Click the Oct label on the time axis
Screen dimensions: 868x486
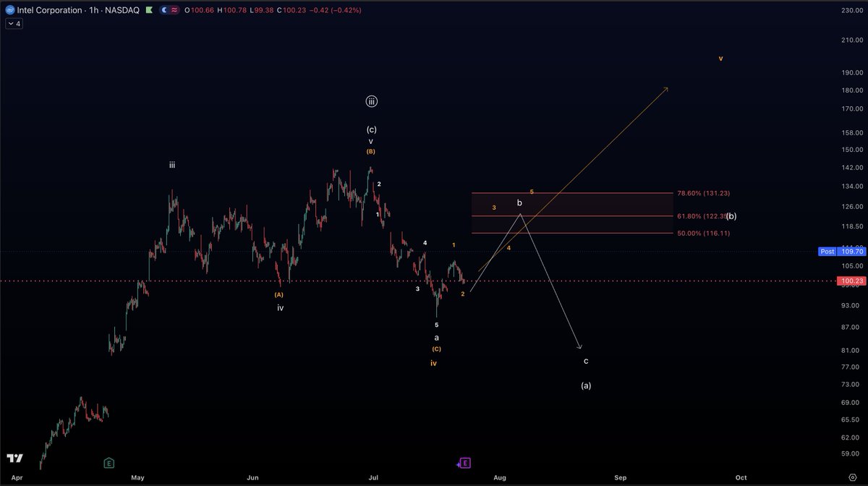pos(741,478)
